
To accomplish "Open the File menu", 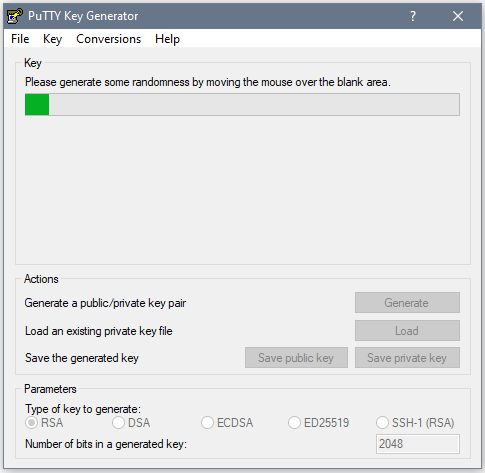I will click(20, 39).
